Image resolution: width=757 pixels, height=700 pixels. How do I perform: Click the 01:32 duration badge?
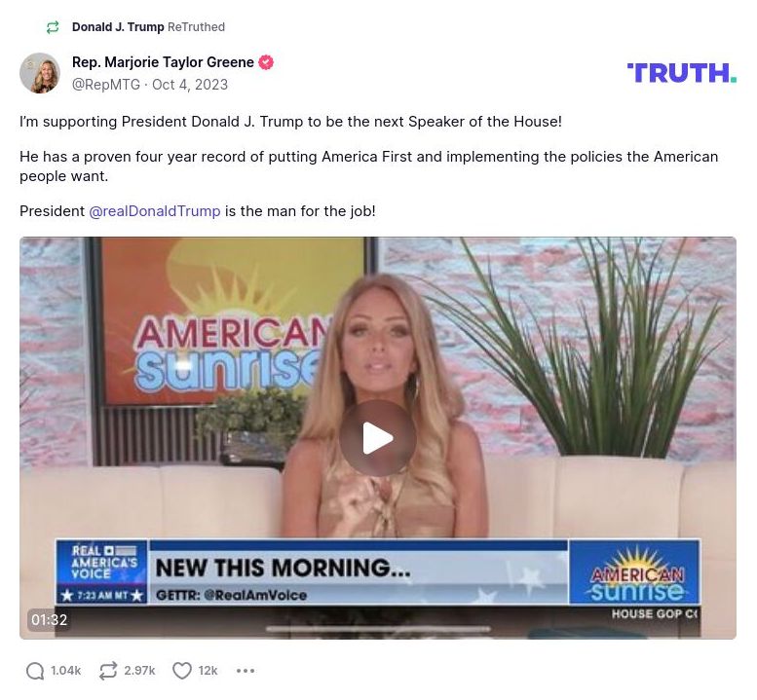50,619
